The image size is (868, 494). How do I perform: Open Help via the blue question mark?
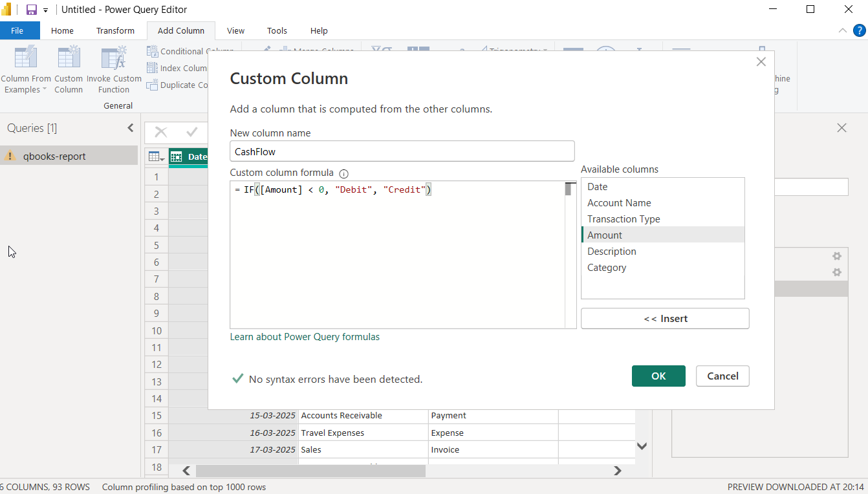(x=859, y=30)
